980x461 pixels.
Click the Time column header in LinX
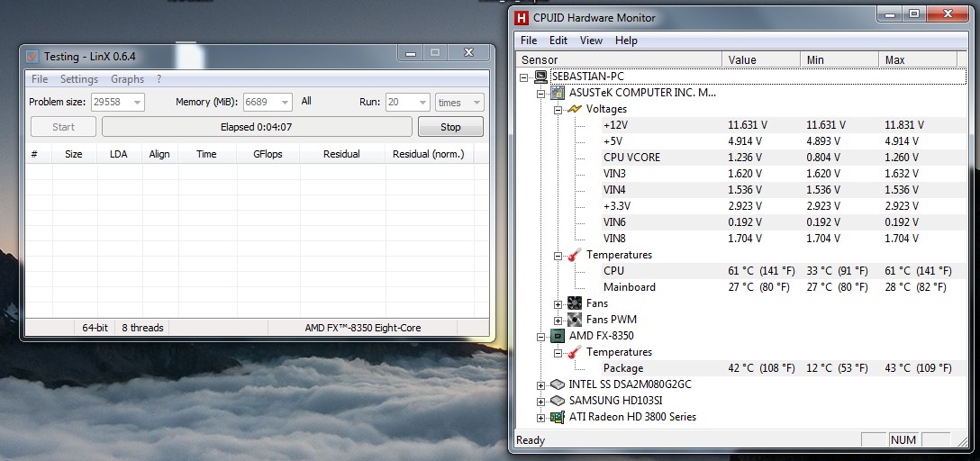coord(207,154)
